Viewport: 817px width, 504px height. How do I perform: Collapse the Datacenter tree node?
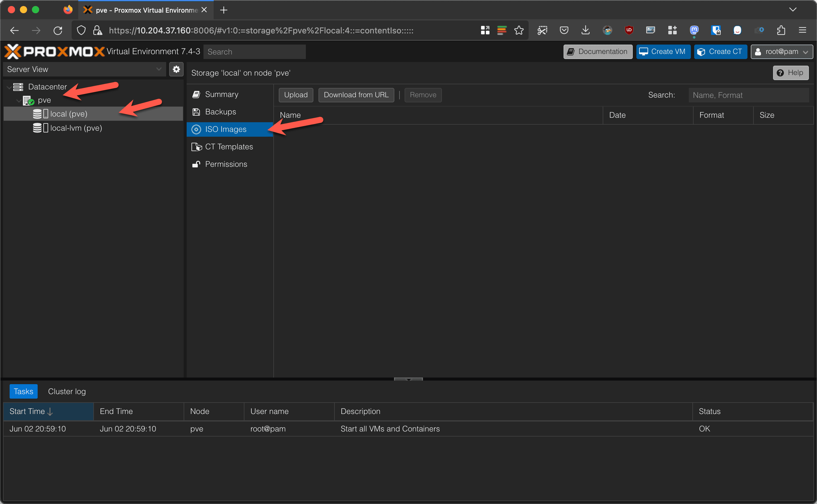[x=9, y=87]
